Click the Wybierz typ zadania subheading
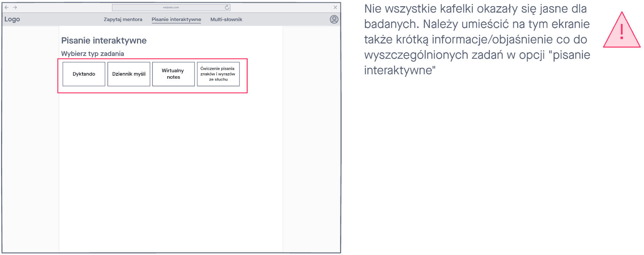 (93, 54)
